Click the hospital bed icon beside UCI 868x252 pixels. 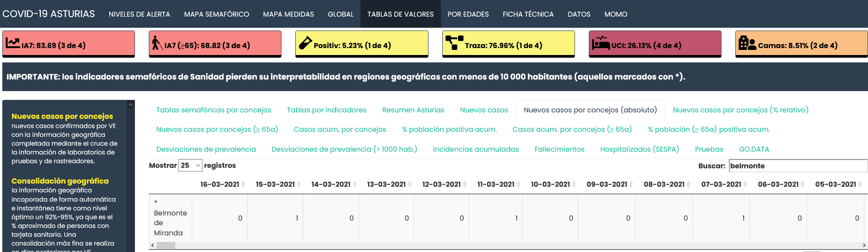(x=601, y=43)
